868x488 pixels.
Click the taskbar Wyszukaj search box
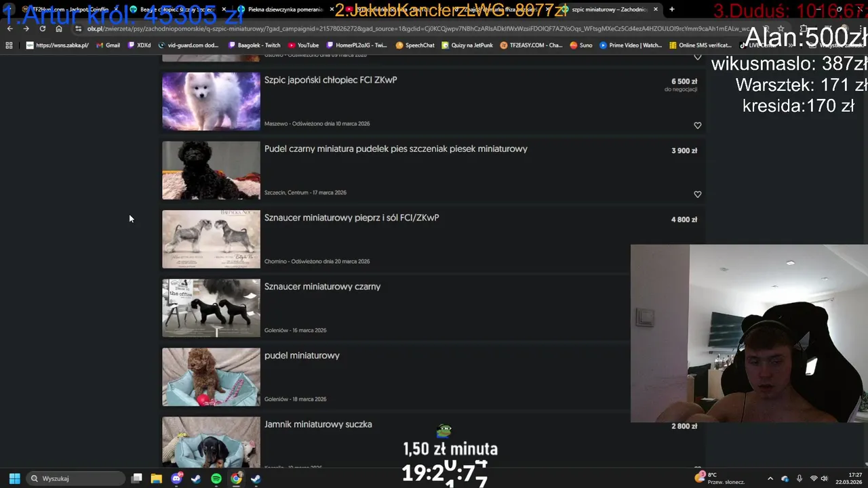[x=76, y=479]
